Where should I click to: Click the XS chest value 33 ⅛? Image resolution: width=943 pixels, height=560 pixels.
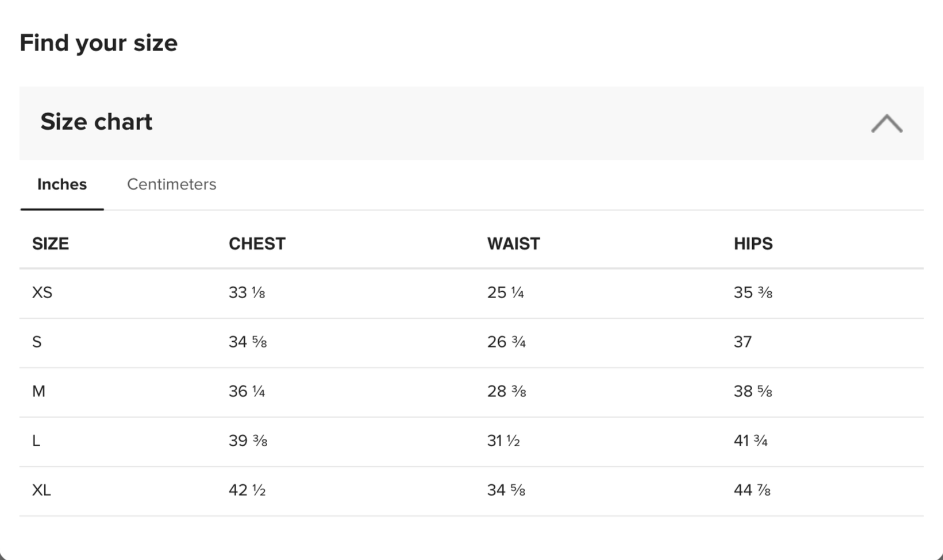(247, 292)
